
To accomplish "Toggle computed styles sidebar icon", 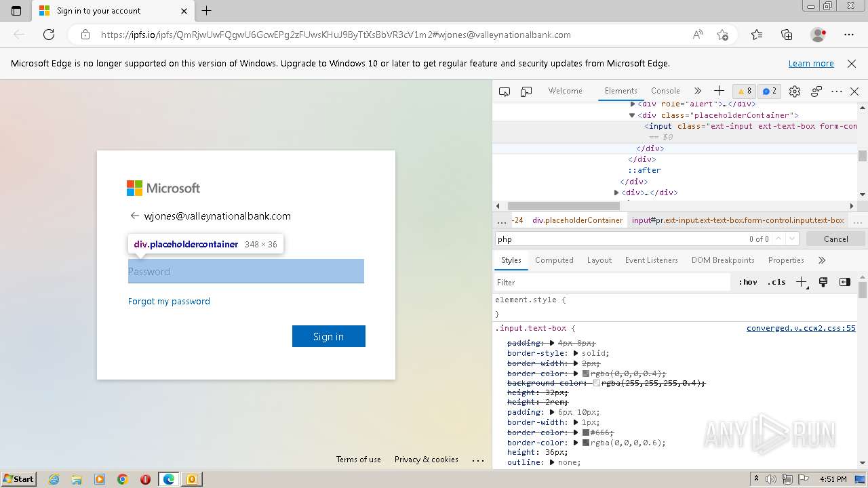I will (844, 282).
